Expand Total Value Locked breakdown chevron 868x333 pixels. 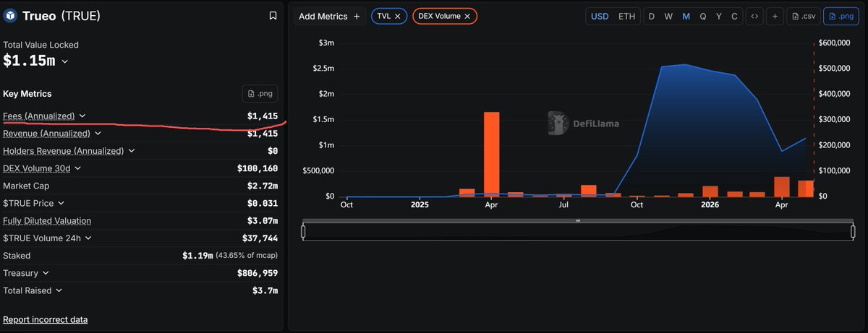(x=65, y=61)
